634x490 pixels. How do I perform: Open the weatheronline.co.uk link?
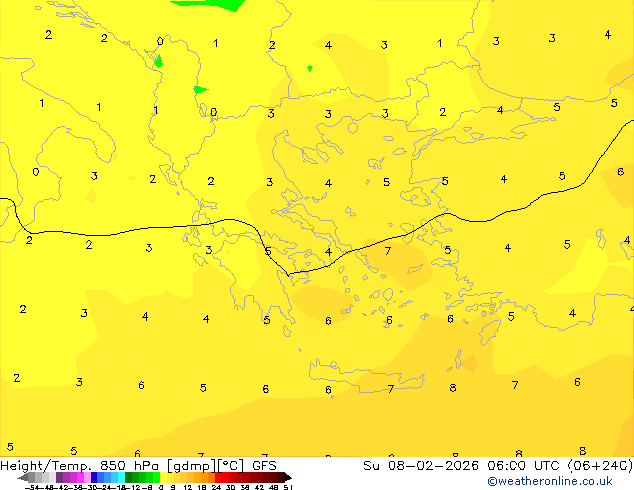550,481
